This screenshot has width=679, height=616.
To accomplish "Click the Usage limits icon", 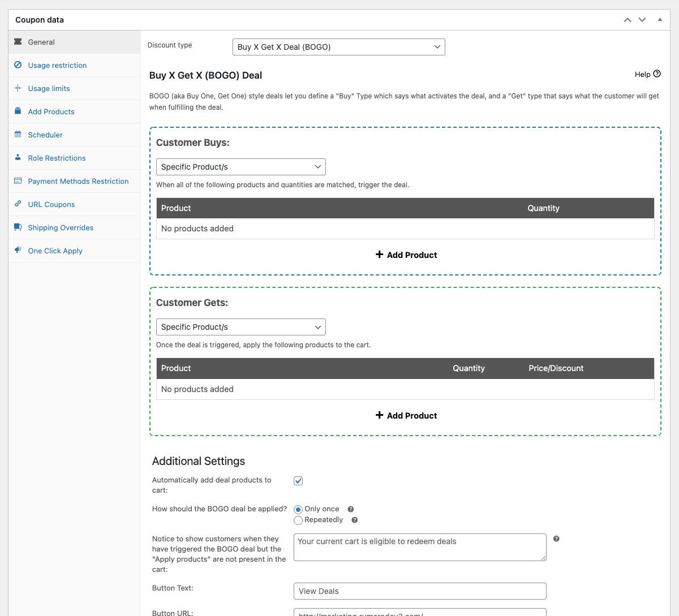I will pyautogui.click(x=18, y=88).
